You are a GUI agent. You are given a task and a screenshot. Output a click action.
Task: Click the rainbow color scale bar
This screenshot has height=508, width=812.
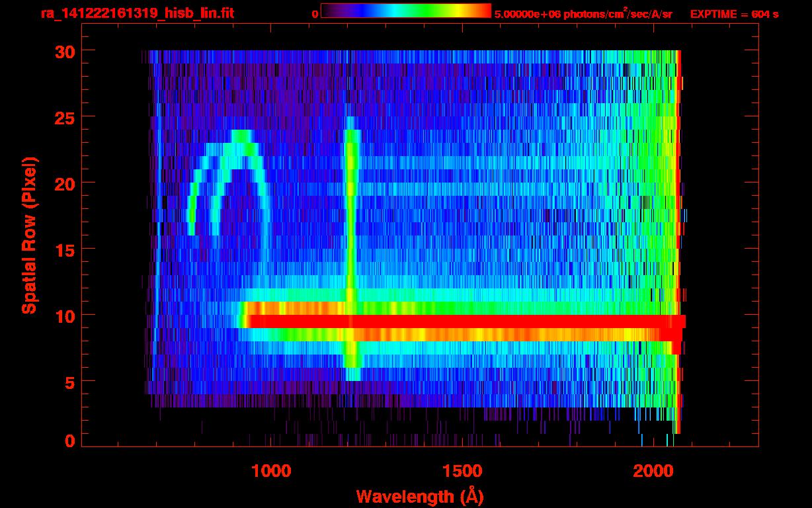pyautogui.click(x=406, y=11)
